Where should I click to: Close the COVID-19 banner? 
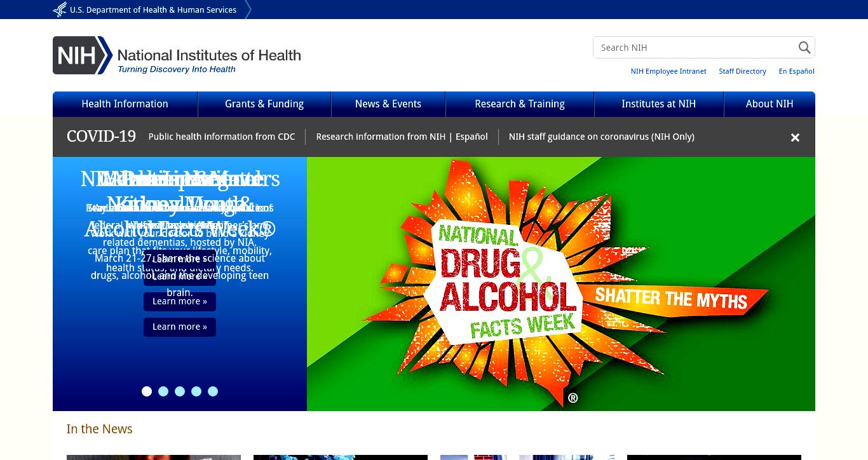tap(795, 137)
